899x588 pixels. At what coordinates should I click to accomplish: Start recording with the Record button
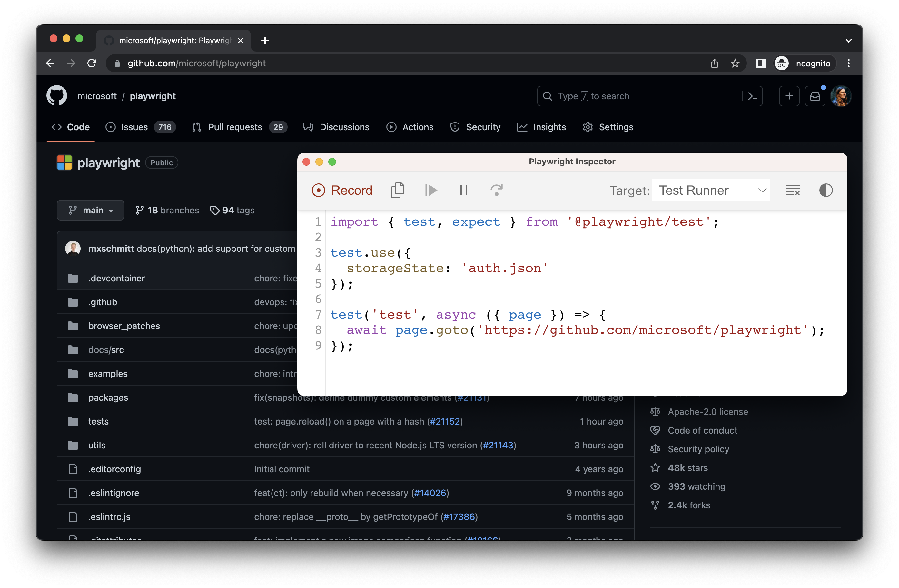pyautogui.click(x=342, y=190)
